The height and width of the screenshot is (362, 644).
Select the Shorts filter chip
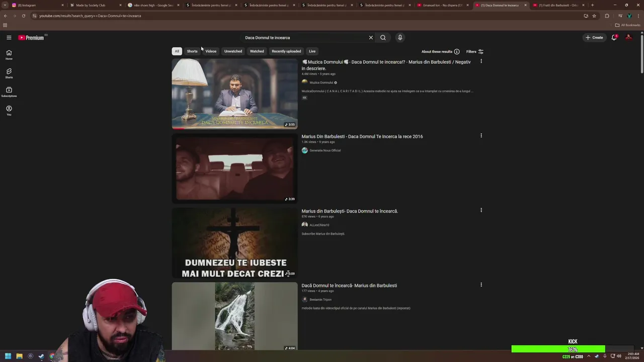pos(192,51)
